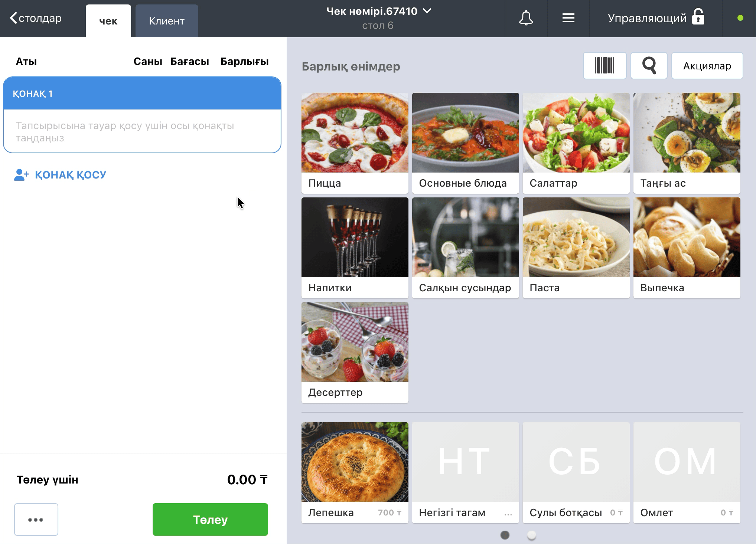Add Сұлы ботқасы to the order

[x=576, y=472]
